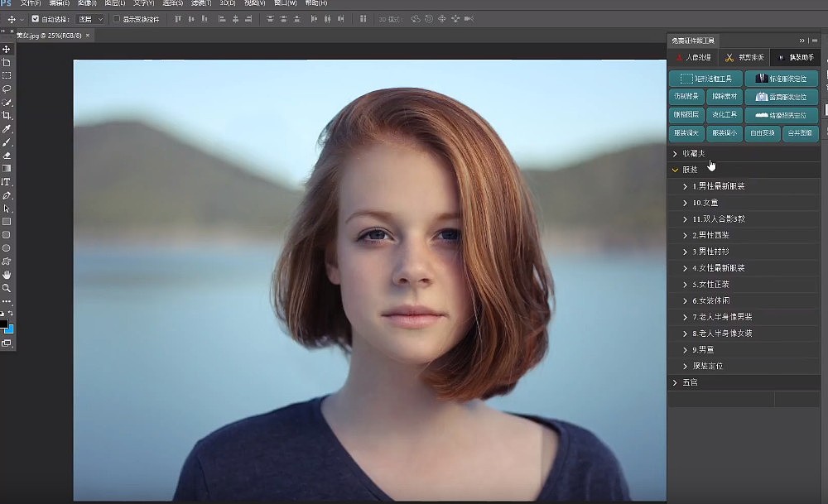Expand the 2.男性西装 folder
This screenshot has height=504, width=828.
(x=685, y=235)
